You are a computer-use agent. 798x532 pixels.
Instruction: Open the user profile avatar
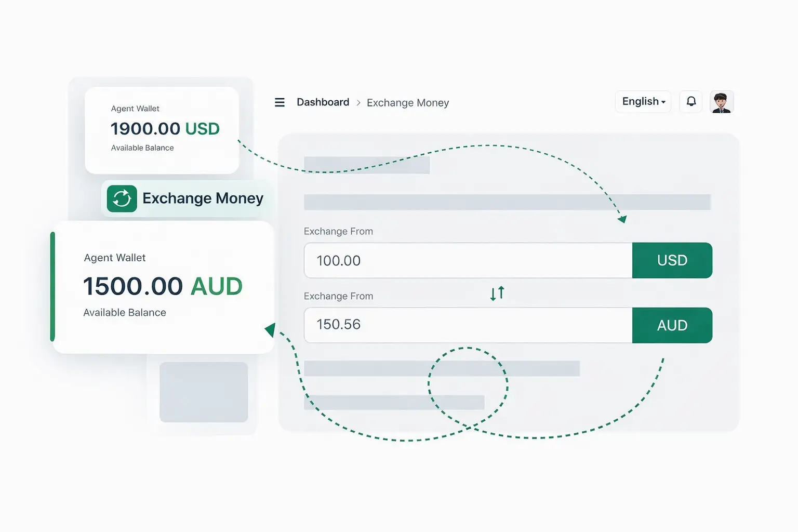click(721, 102)
